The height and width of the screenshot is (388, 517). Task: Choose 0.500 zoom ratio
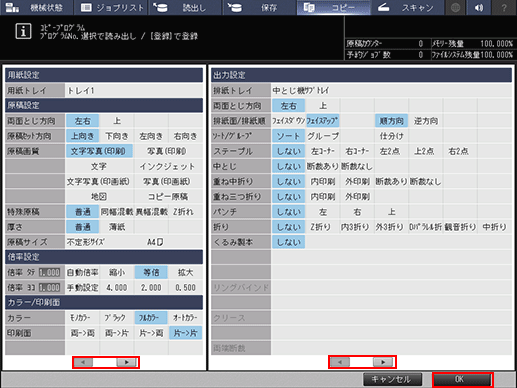[x=185, y=287]
